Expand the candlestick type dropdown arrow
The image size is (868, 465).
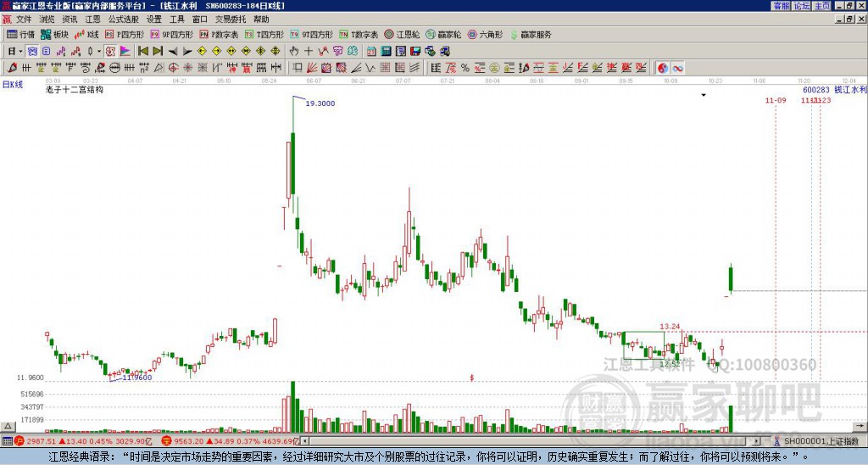(x=99, y=51)
